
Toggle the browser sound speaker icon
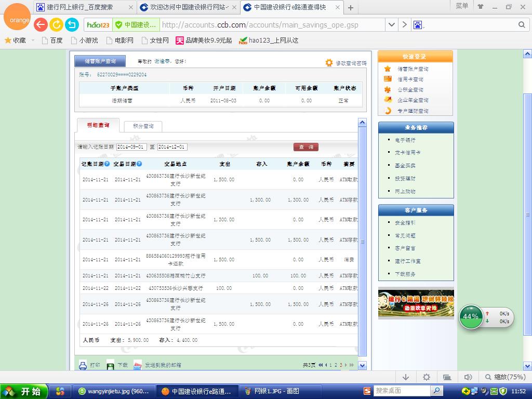(468, 377)
